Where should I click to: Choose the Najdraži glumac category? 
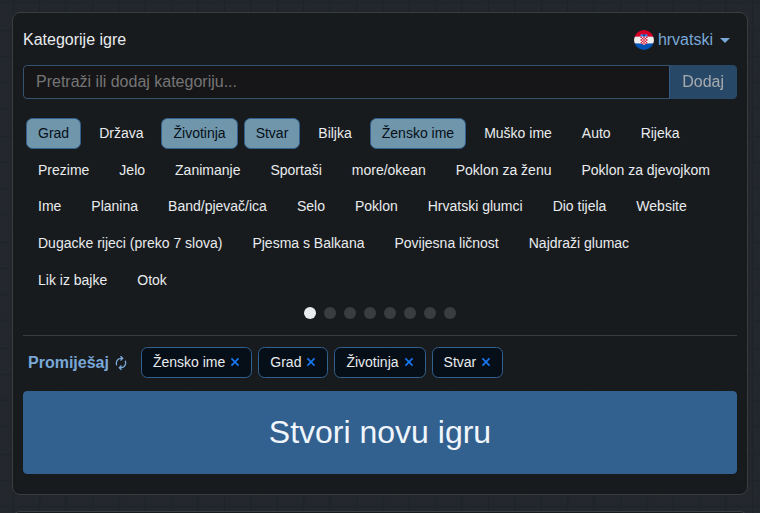579,243
